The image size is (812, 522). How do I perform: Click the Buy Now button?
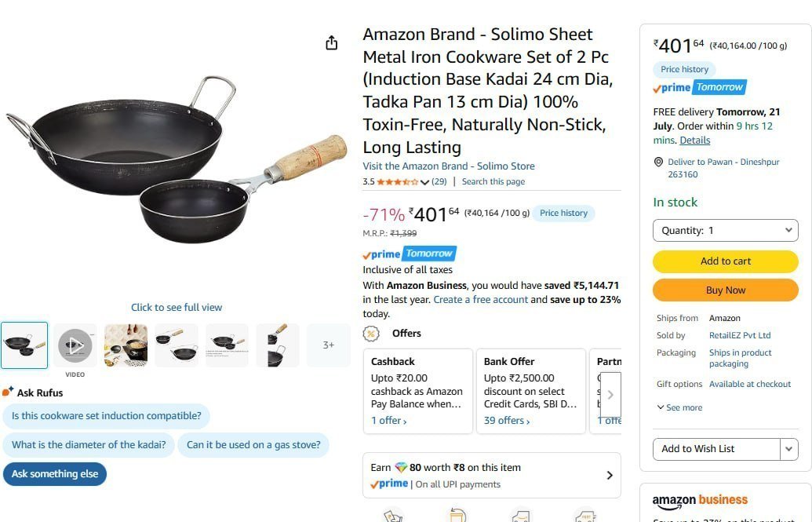(726, 290)
